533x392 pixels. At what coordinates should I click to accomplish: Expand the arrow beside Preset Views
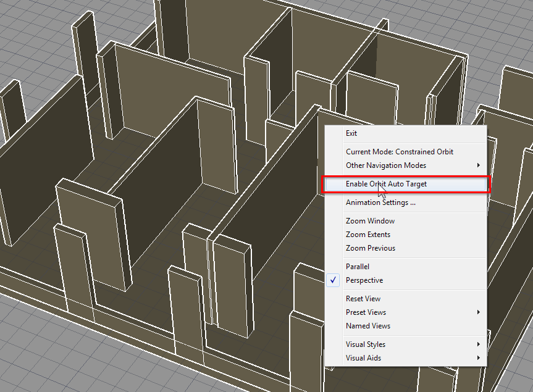point(479,312)
